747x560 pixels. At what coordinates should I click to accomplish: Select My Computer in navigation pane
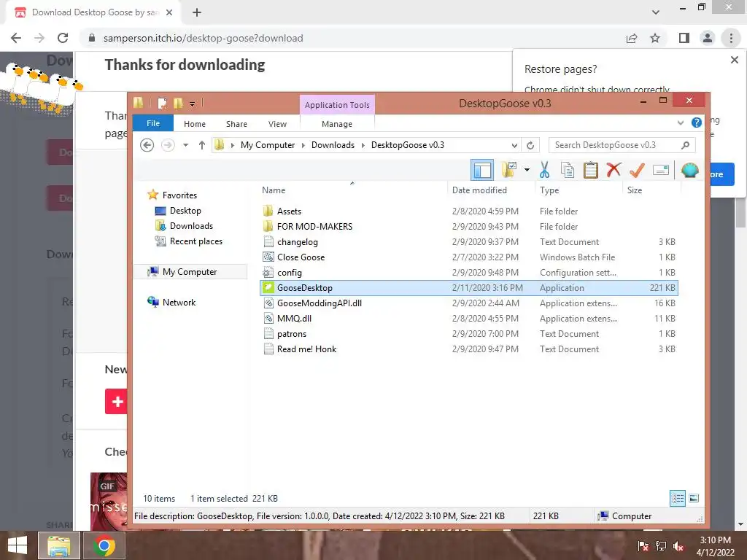(x=189, y=271)
